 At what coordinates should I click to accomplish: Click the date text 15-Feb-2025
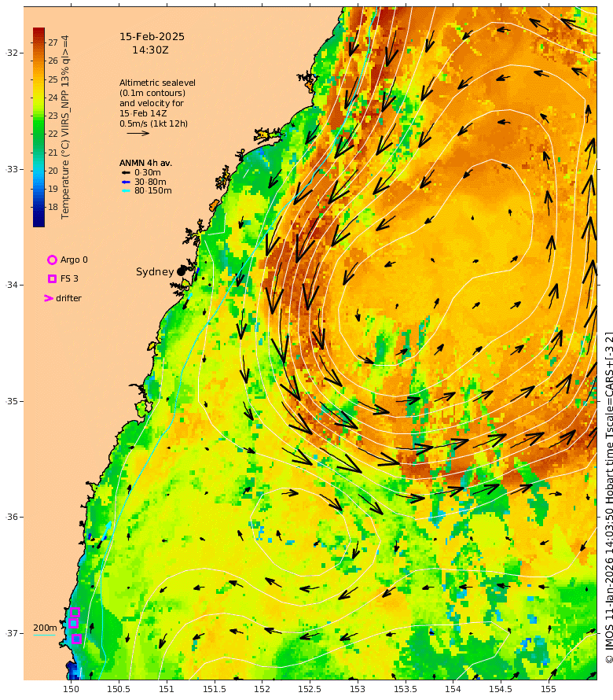pos(152,37)
